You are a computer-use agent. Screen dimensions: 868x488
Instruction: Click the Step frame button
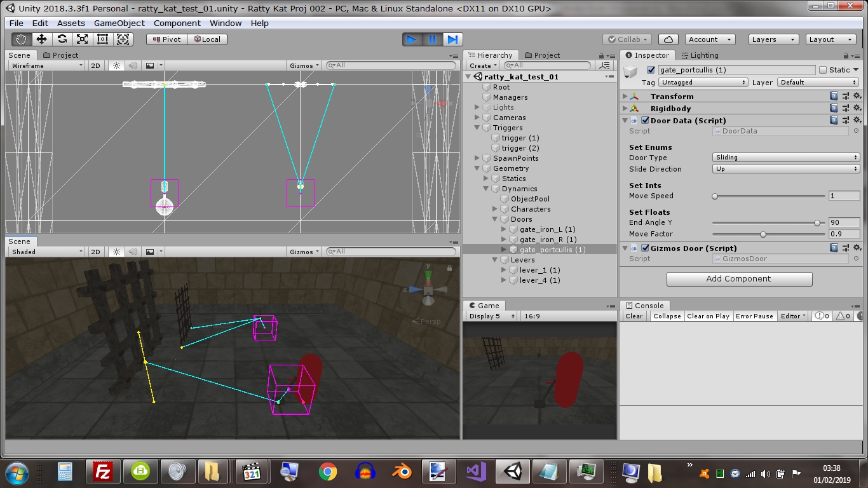[452, 39]
